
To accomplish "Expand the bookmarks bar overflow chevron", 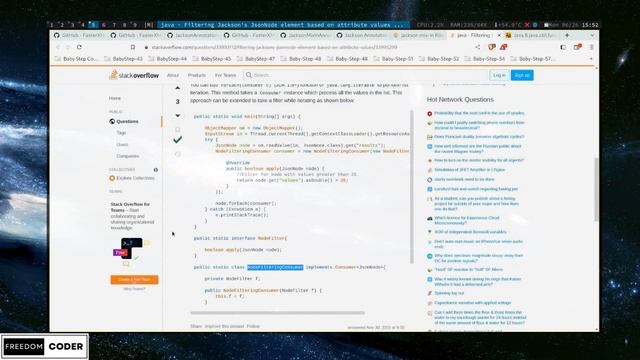I will 591,59.
